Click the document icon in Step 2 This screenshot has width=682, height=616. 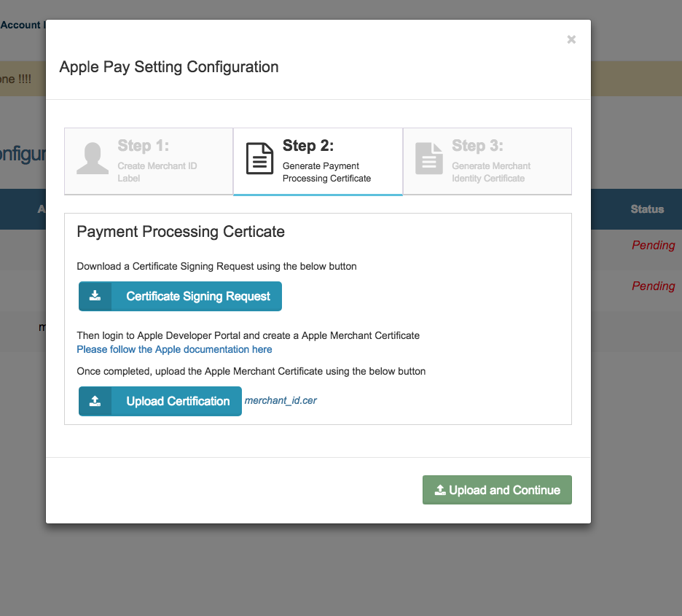click(260, 159)
